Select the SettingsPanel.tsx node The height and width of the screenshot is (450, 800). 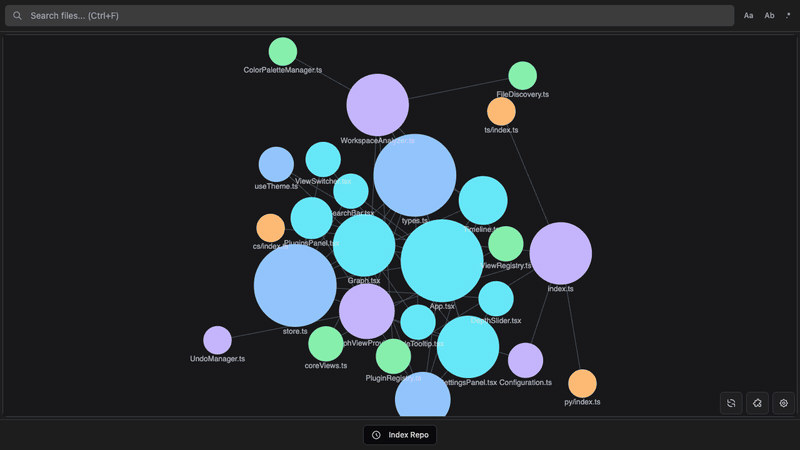pyautogui.click(x=468, y=347)
